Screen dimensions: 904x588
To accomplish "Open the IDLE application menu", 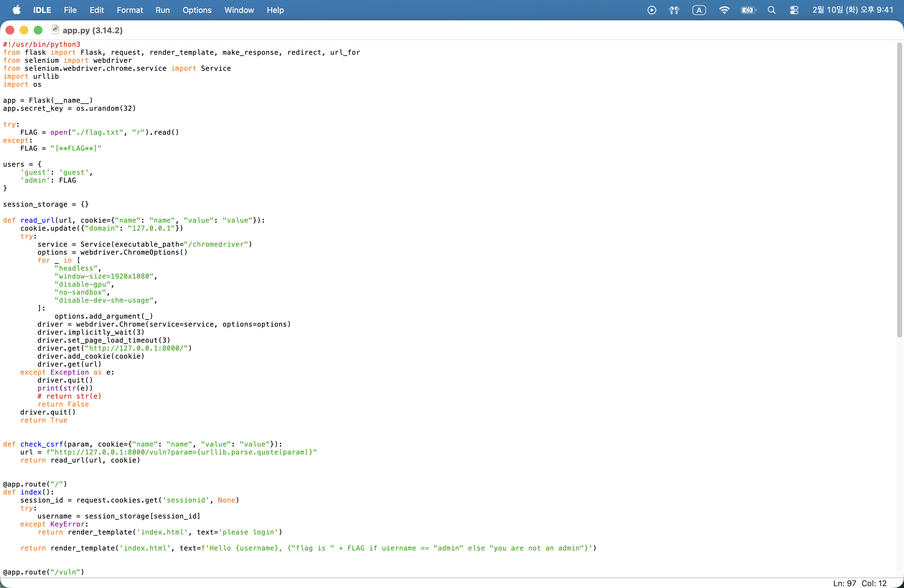I will [42, 10].
